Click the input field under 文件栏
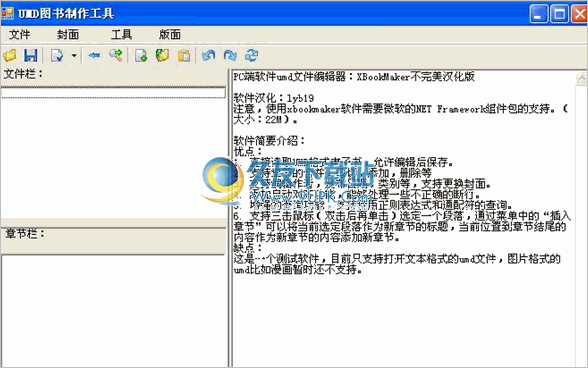This screenshot has width=588, height=368. pos(114,93)
